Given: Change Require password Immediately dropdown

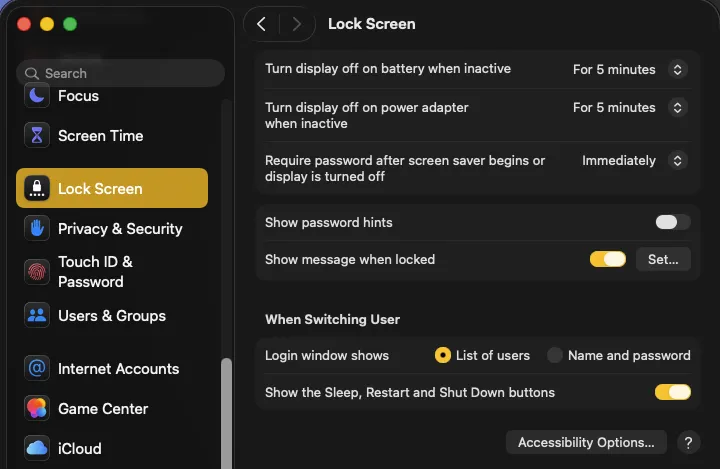Looking at the screenshot, I should click(634, 160).
